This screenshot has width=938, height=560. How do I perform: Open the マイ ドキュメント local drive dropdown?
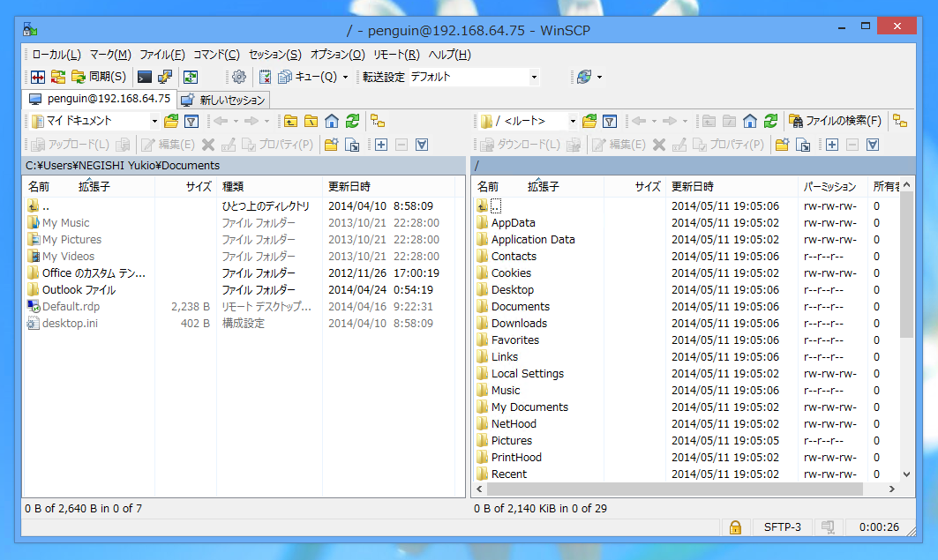click(x=94, y=122)
